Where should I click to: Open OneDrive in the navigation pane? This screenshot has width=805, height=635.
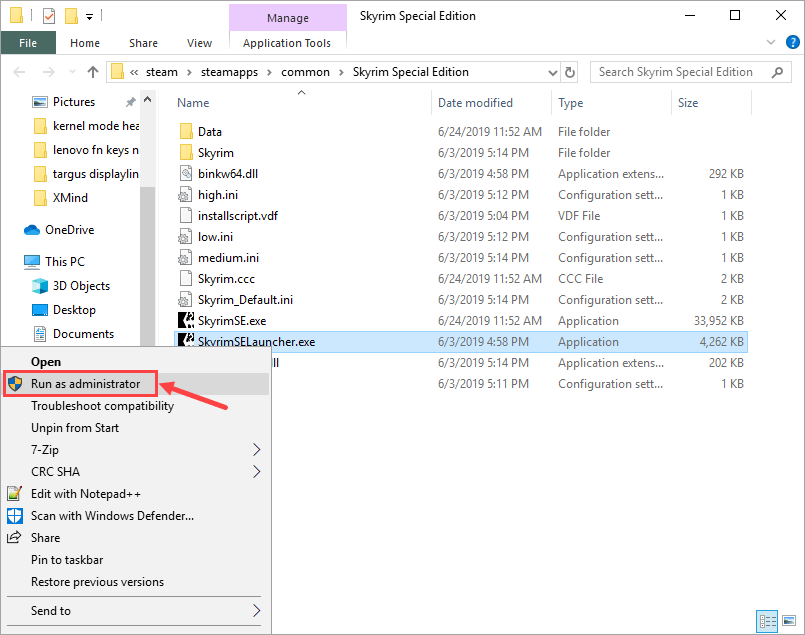[x=69, y=230]
